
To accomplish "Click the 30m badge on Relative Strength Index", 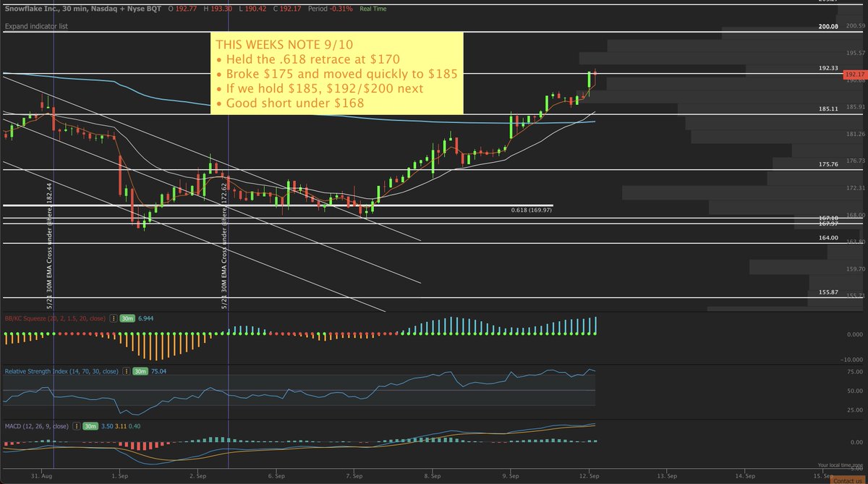I will pyautogui.click(x=140, y=371).
